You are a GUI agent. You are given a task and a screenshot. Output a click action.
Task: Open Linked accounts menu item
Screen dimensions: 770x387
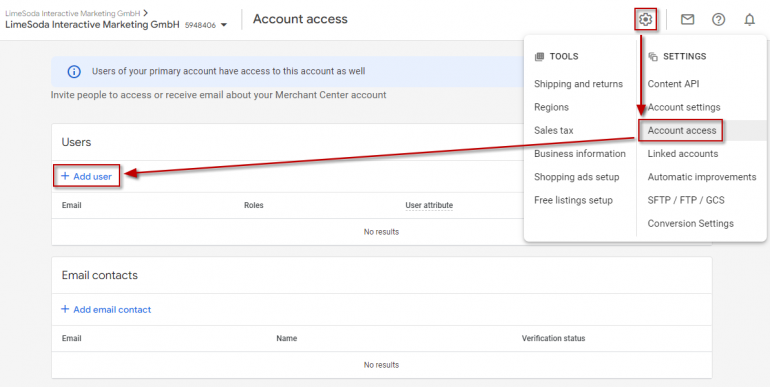(x=683, y=154)
